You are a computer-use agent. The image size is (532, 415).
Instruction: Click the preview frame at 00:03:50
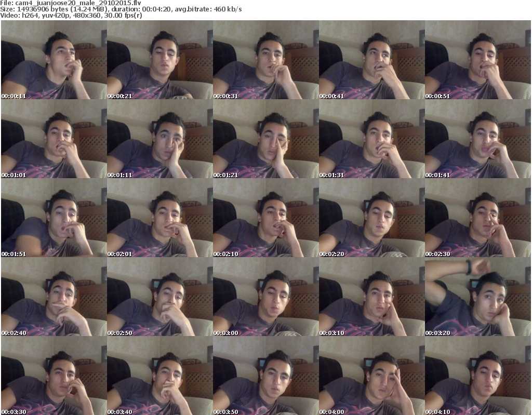pos(266,376)
